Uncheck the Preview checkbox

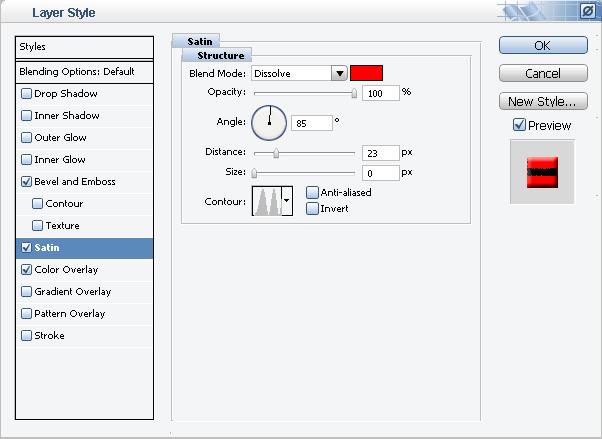point(518,125)
